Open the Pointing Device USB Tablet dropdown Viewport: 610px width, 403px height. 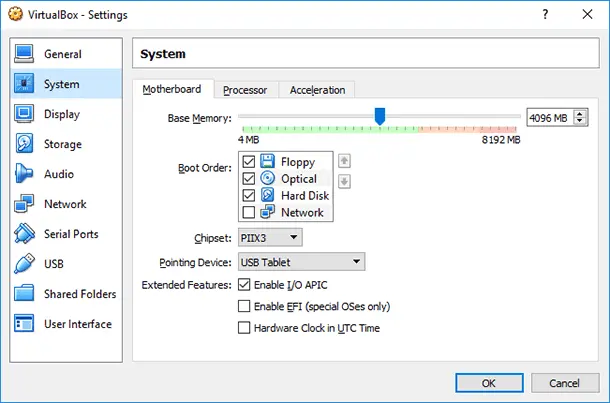click(x=301, y=262)
